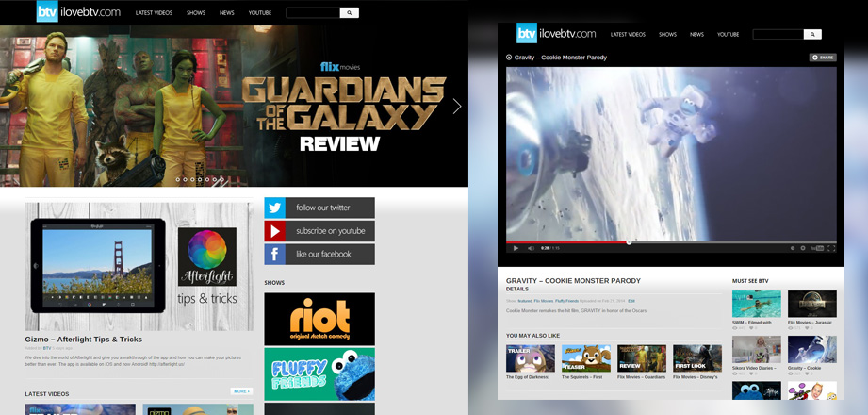Advance the hero slider with right arrow

457,106
